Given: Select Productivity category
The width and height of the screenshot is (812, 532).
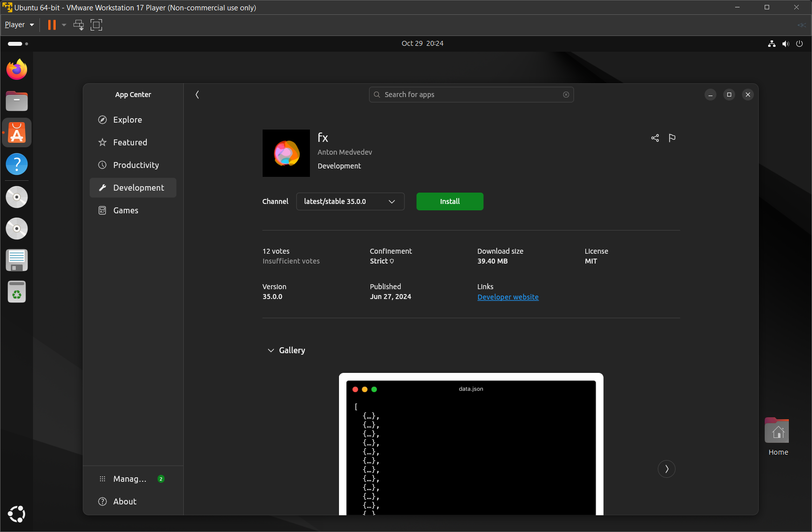Looking at the screenshot, I should (x=133, y=165).
